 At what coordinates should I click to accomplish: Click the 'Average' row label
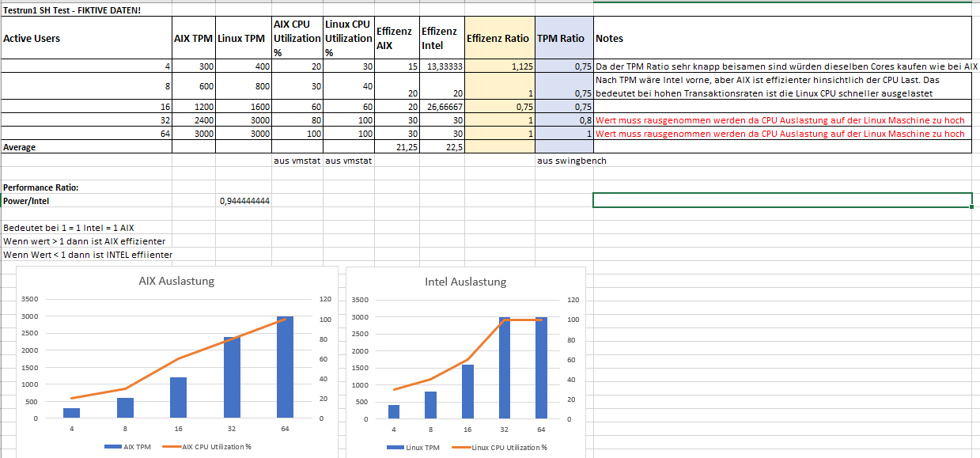86,147
